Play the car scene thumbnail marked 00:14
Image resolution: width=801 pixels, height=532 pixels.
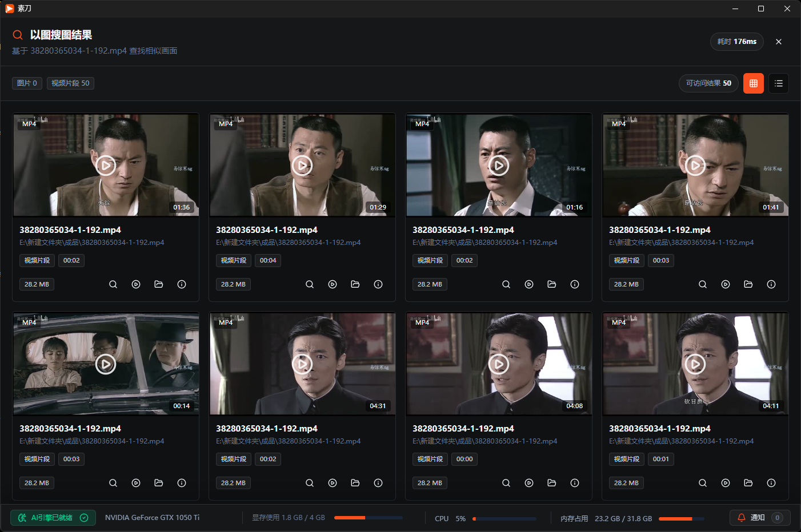tap(106, 364)
